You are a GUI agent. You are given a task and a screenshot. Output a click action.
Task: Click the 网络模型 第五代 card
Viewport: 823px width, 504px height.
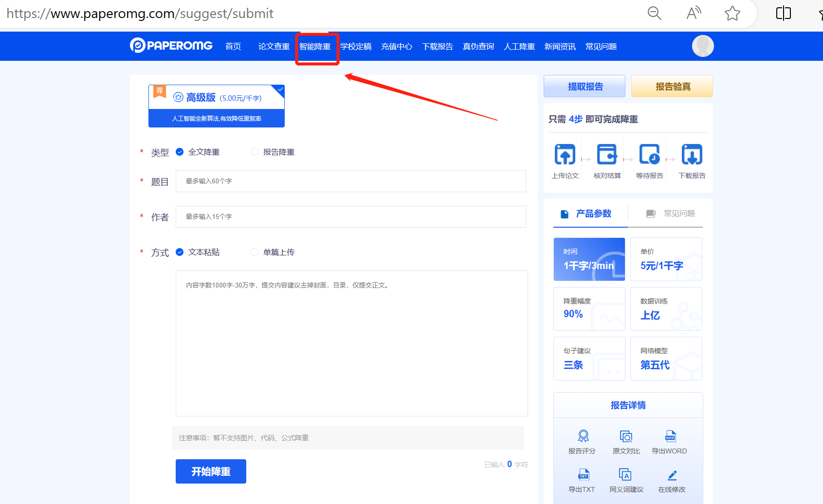click(666, 359)
